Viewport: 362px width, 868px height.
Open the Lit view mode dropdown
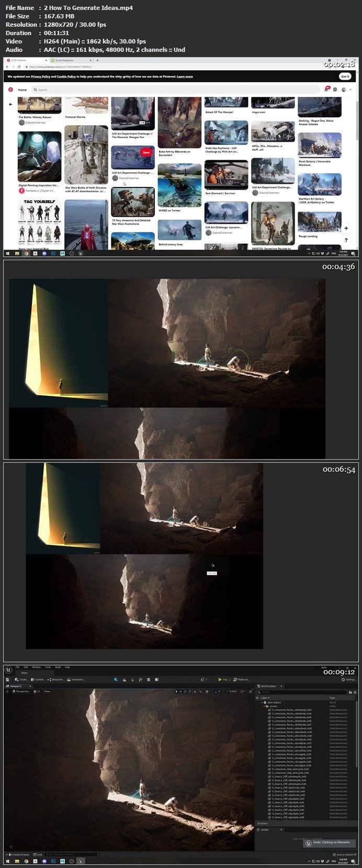37,692
